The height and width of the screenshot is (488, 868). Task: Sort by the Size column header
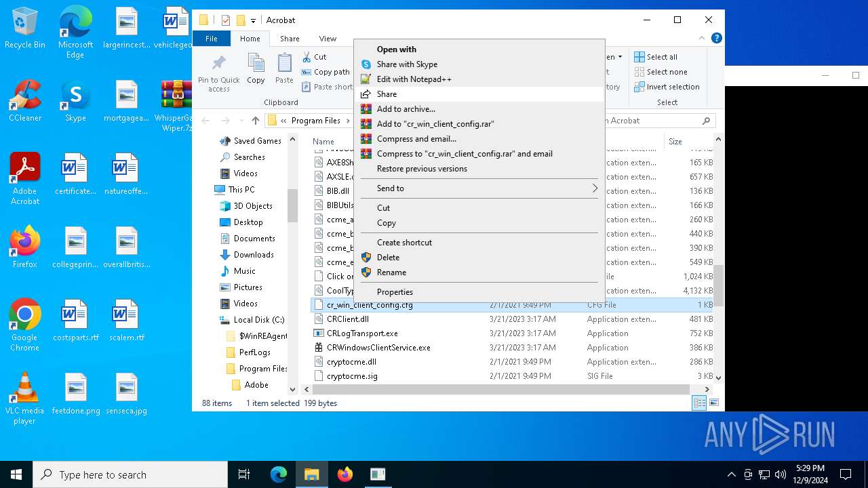(688, 142)
